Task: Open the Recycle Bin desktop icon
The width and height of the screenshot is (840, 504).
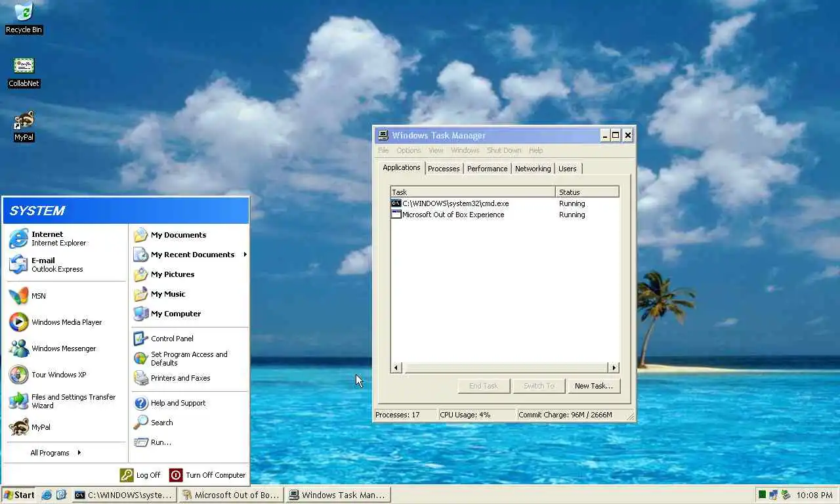Action: [24, 18]
